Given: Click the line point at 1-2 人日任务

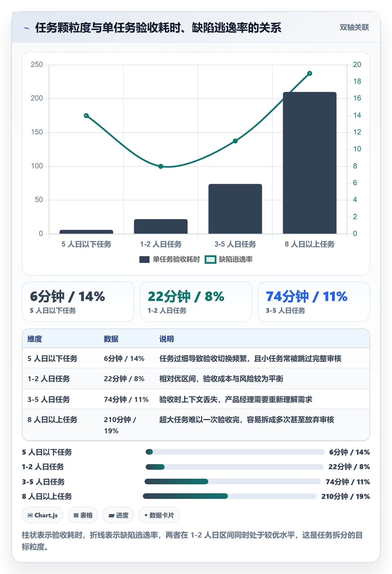Looking at the screenshot, I should click(161, 166).
